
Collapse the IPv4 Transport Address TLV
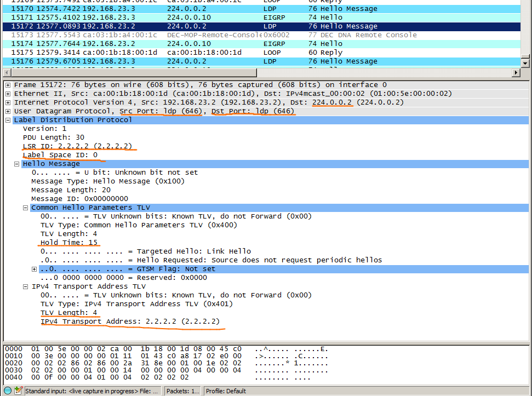click(25, 286)
